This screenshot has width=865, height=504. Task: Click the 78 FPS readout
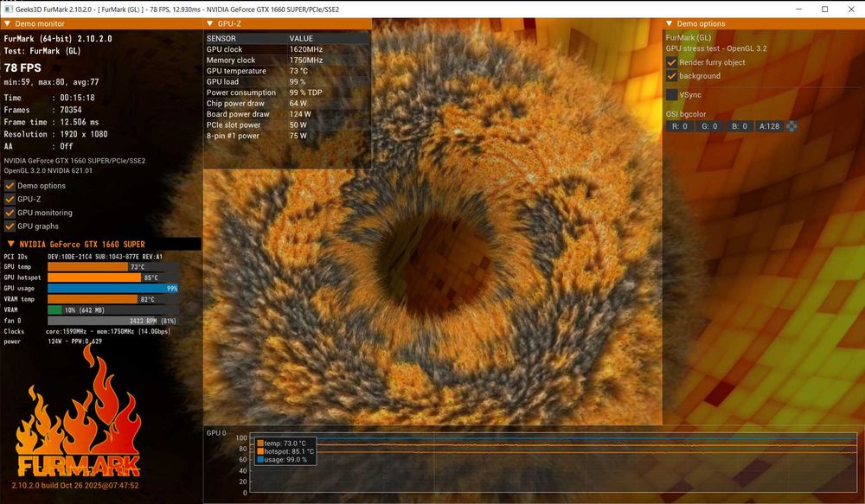click(x=22, y=67)
